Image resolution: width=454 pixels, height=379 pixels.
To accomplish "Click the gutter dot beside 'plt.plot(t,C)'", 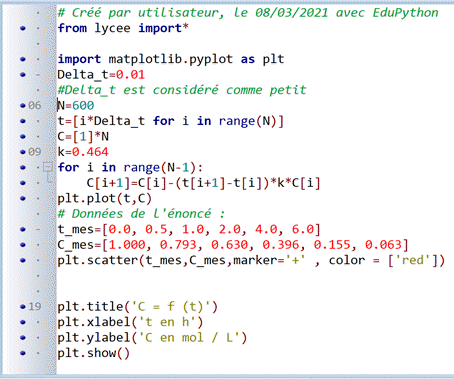I will pyautogui.click(x=23, y=198).
